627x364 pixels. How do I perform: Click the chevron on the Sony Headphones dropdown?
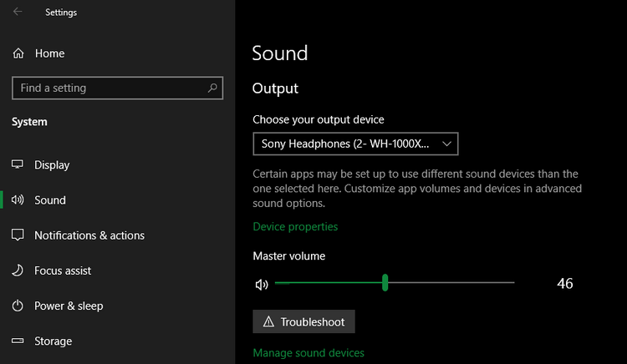point(446,144)
